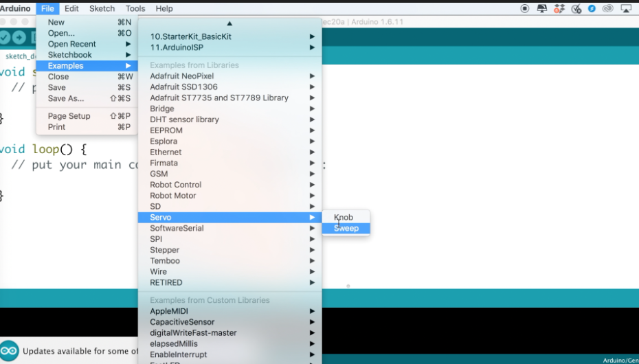Open the Stepper examples submenu

point(230,250)
